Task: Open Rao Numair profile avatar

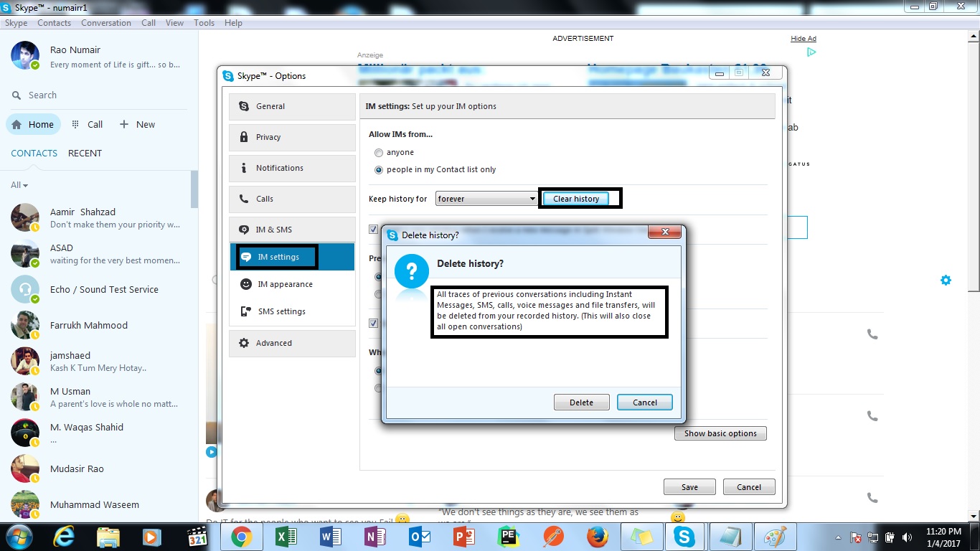Action: [x=25, y=55]
